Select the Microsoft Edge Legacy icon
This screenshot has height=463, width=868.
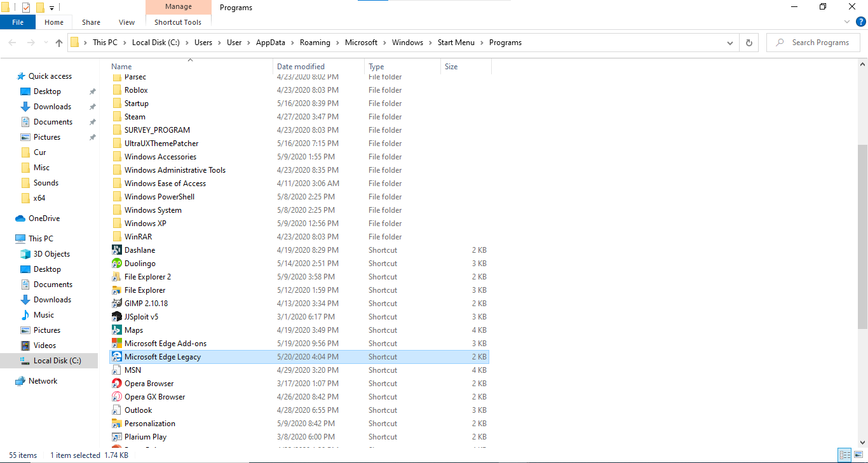(x=116, y=357)
